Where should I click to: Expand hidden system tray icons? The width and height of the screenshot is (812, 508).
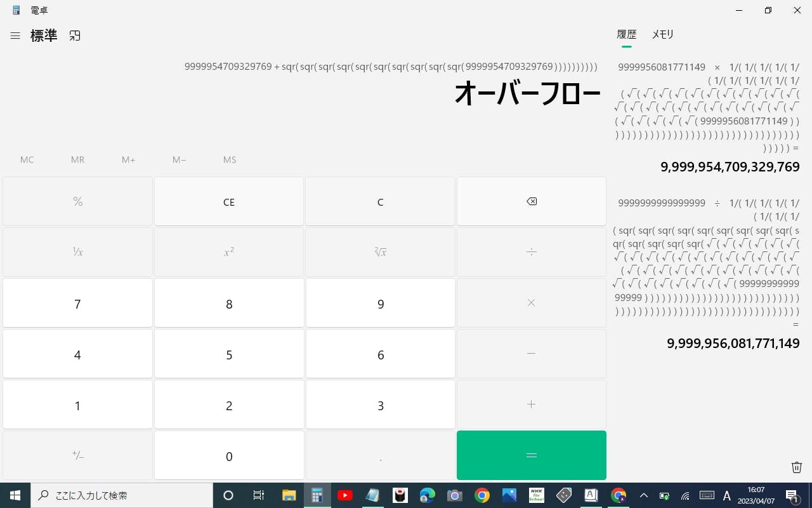pos(643,495)
